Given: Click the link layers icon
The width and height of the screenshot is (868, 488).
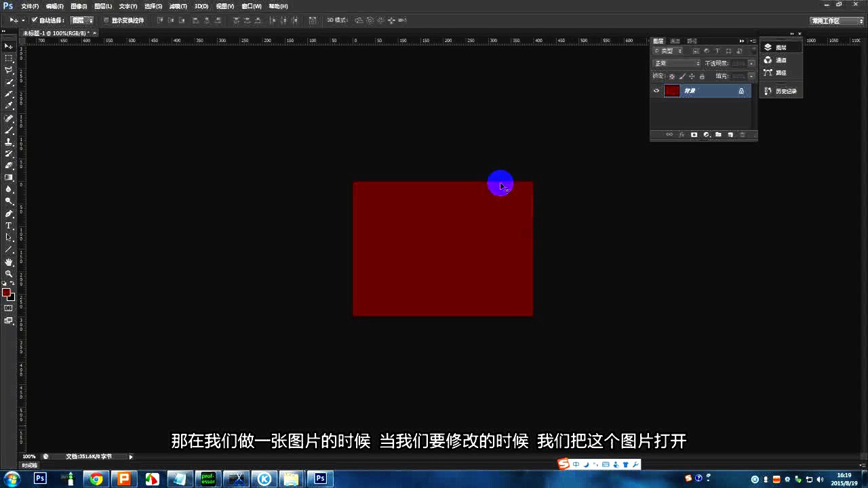Looking at the screenshot, I should 669,135.
